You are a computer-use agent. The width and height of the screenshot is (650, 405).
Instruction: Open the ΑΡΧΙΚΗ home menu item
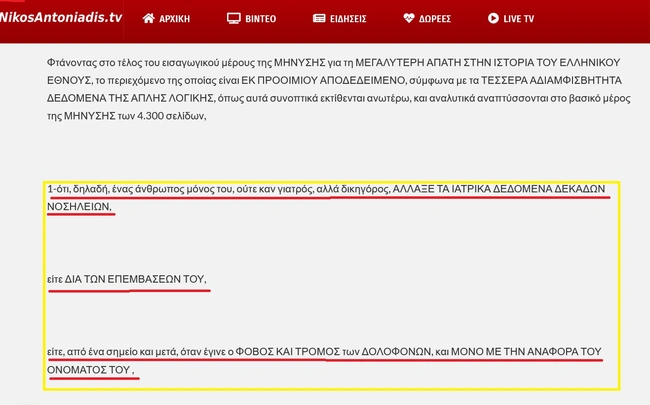[x=181, y=18]
